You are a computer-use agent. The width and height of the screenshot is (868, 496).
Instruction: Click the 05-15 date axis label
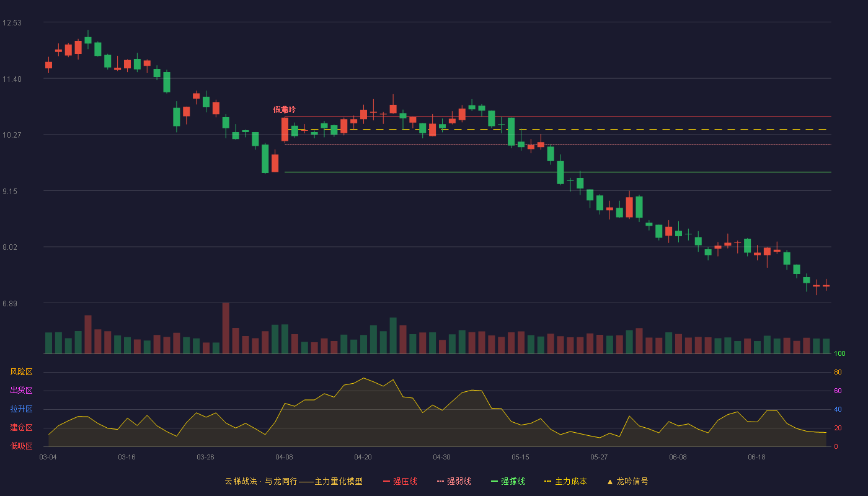(x=520, y=457)
